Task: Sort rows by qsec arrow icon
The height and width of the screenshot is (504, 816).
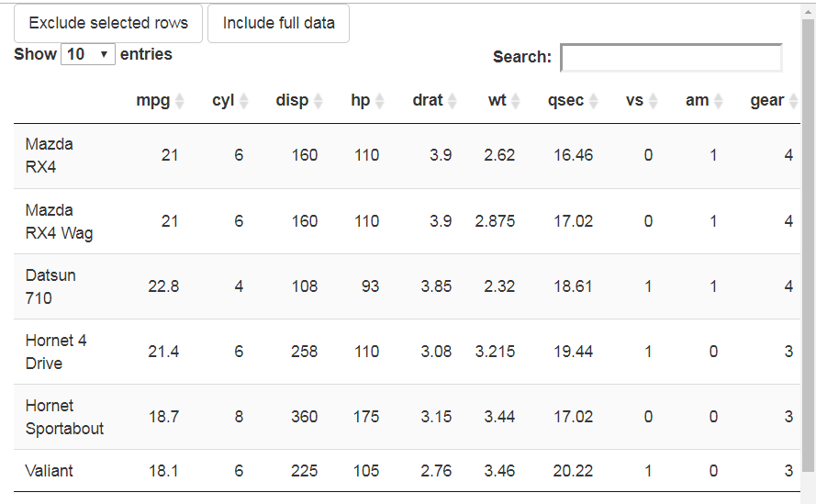Action: pos(594,101)
